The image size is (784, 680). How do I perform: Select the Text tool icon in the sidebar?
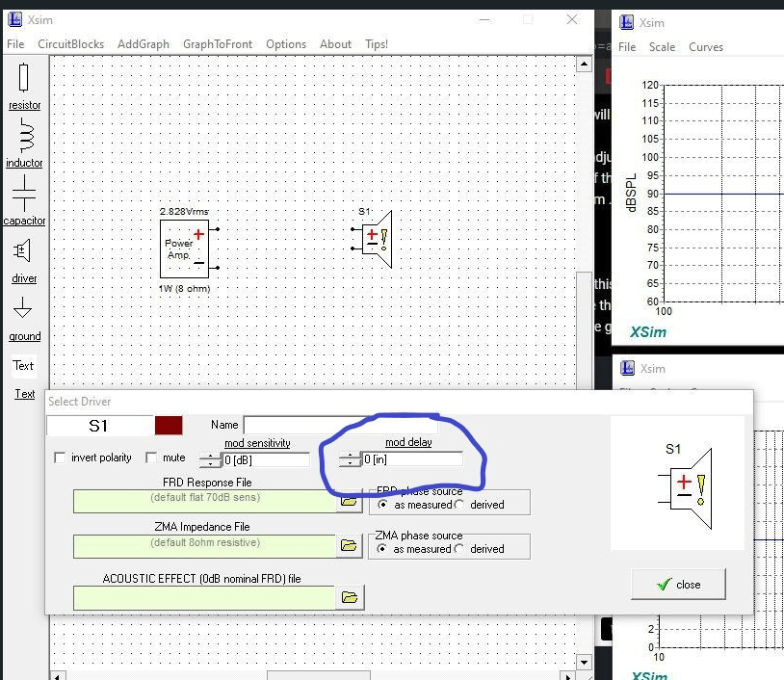click(23, 365)
